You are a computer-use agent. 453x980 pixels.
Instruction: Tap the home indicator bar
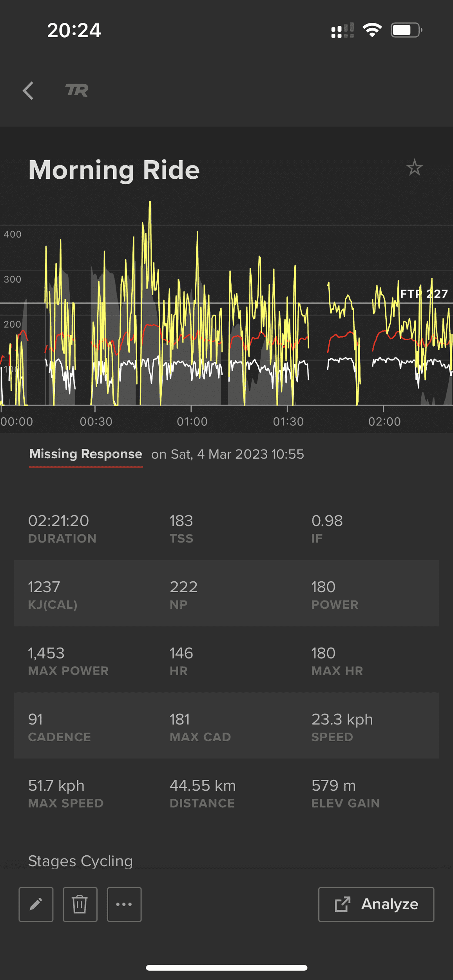[226, 967]
